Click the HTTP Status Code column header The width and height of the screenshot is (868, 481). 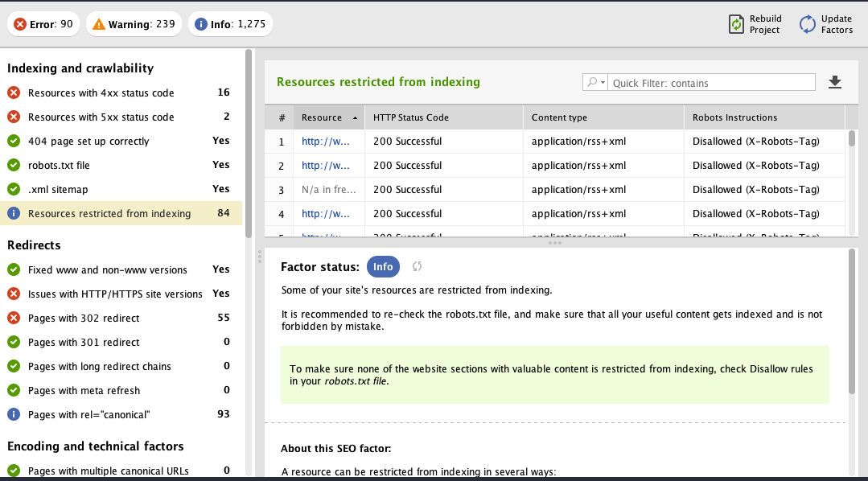point(411,117)
